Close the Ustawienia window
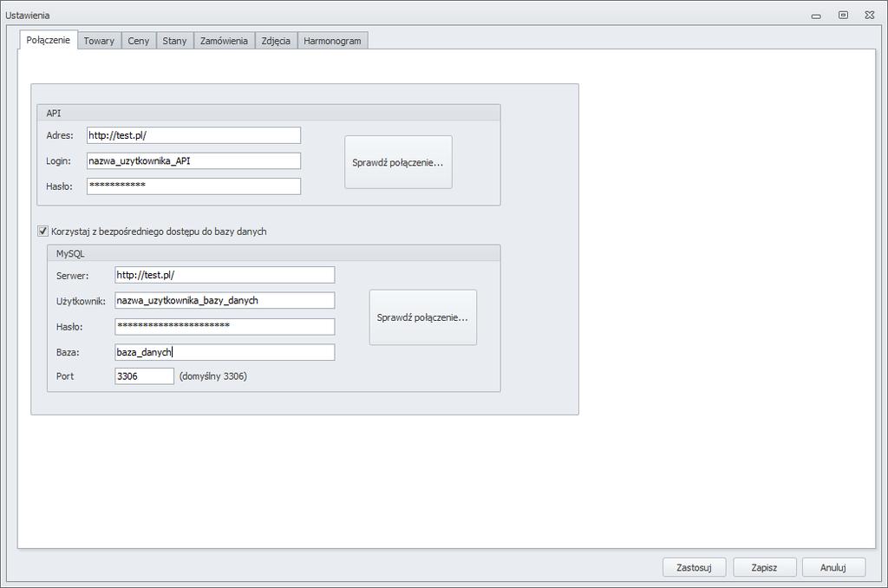This screenshot has height=588, width=888. pos(870,16)
